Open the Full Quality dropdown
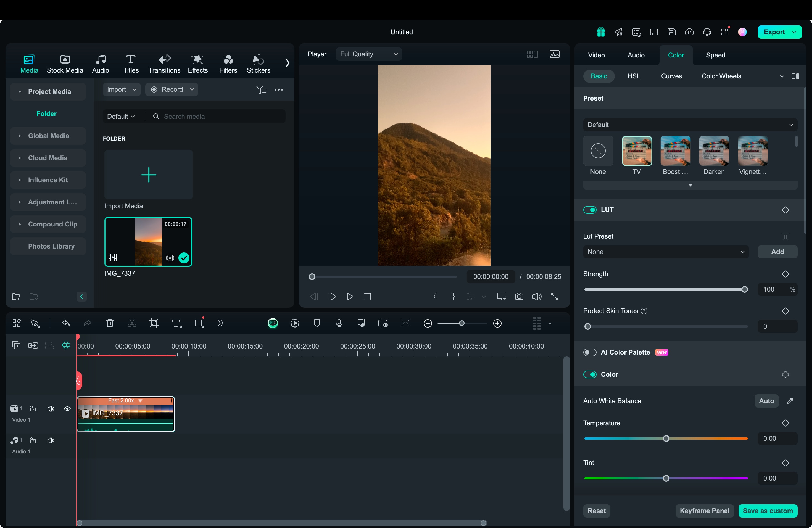Viewport: 812px width, 528px height. 368,54
